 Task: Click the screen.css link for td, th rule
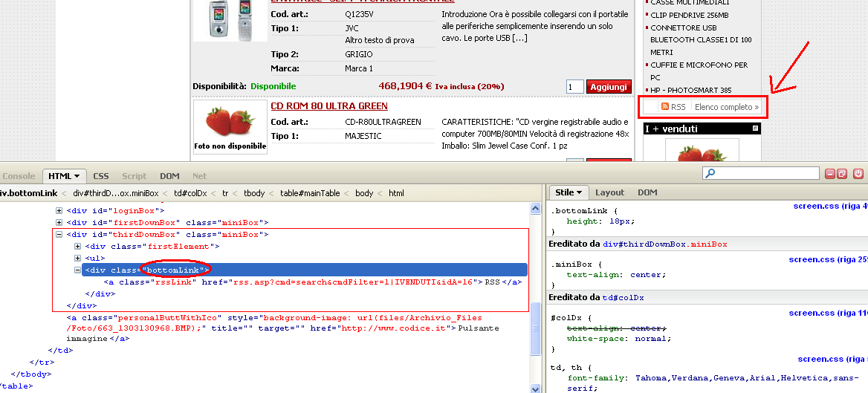pyautogui.click(x=832, y=360)
